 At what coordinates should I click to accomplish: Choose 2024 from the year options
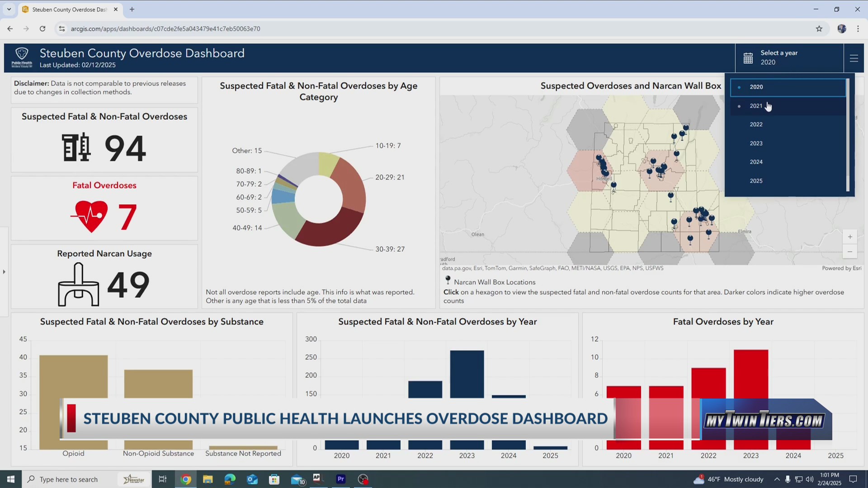(x=756, y=162)
